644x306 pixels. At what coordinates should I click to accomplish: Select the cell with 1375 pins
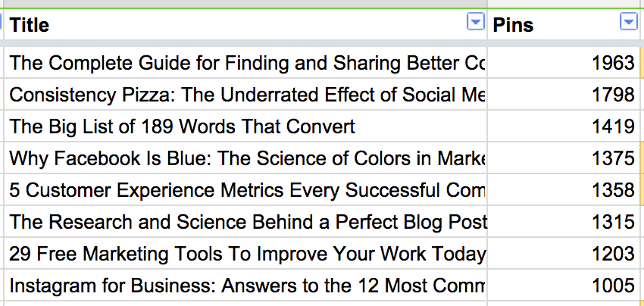coord(564,158)
